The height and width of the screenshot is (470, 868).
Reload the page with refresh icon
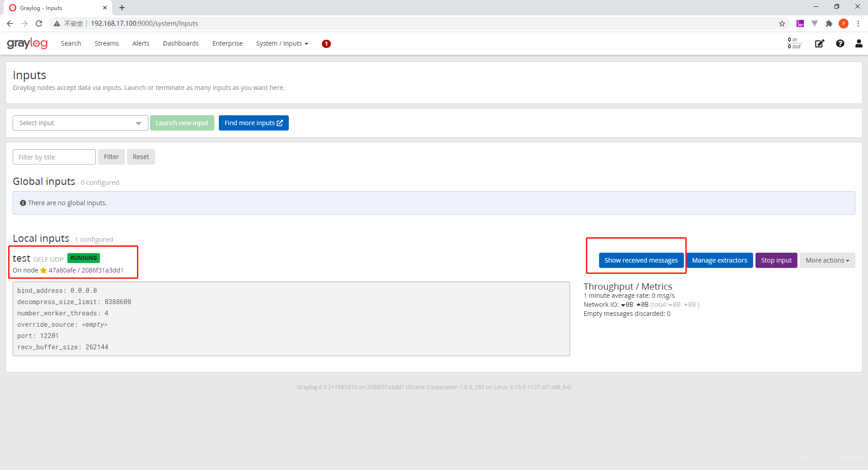click(x=39, y=23)
